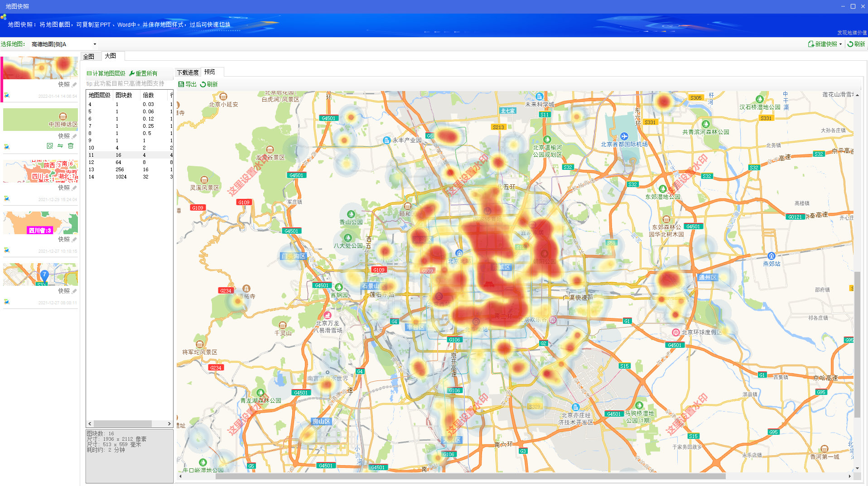The height and width of the screenshot is (486, 868).
Task: Select map level 7 row in table
Action: 130,126
